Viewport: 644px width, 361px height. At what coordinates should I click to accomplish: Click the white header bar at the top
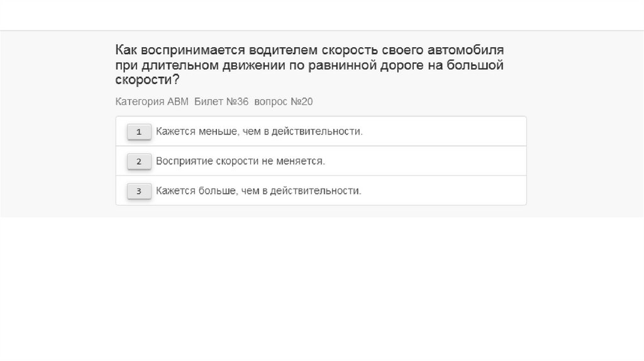pyautogui.click(x=322, y=15)
